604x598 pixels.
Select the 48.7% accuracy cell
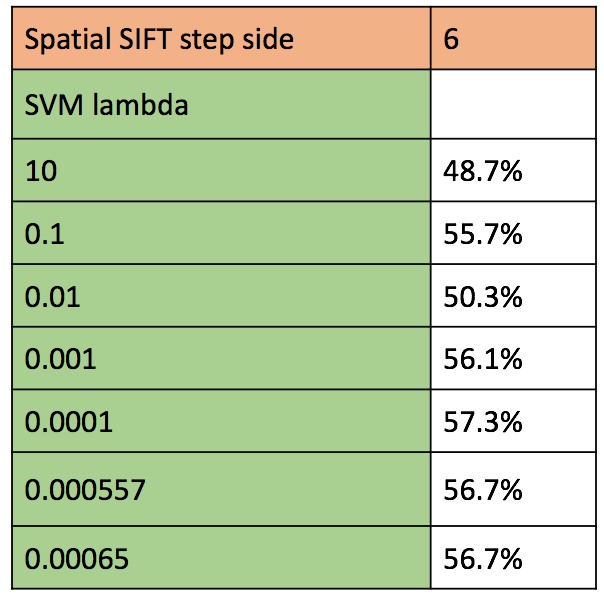point(514,170)
